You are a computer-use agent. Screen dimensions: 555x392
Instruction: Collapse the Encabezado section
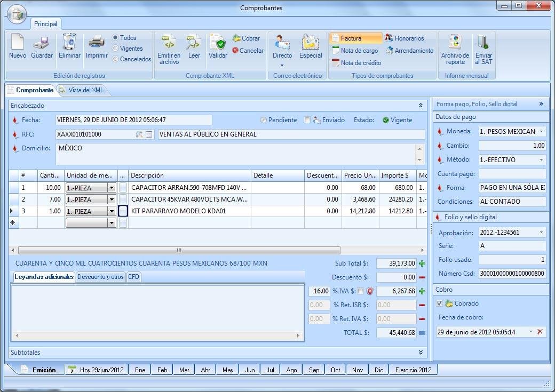(x=421, y=106)
